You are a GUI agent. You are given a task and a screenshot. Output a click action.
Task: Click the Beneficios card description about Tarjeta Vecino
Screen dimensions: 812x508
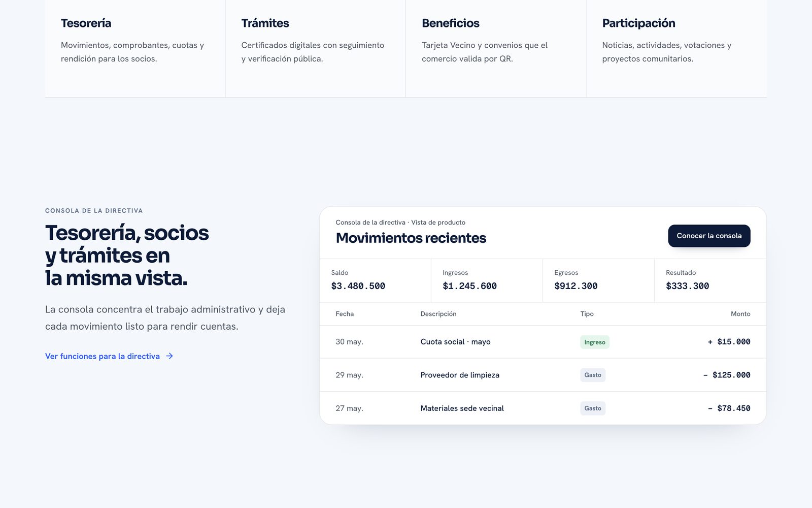point(485,52)
